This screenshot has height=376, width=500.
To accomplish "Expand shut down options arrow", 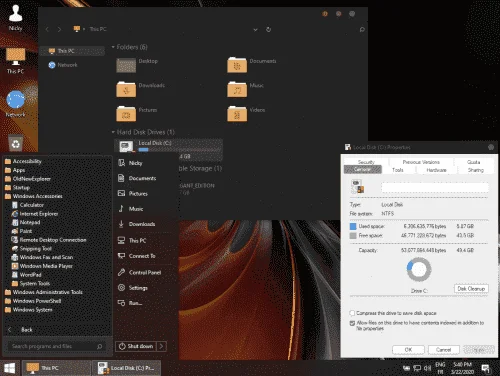I will click(x=161, y=346).
